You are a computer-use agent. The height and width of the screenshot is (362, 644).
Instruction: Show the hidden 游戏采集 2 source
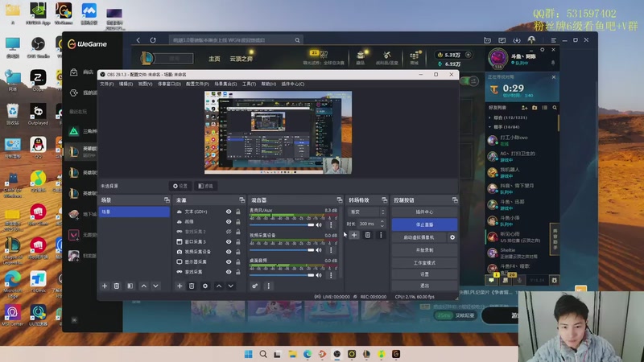click(x=229, y=232)
